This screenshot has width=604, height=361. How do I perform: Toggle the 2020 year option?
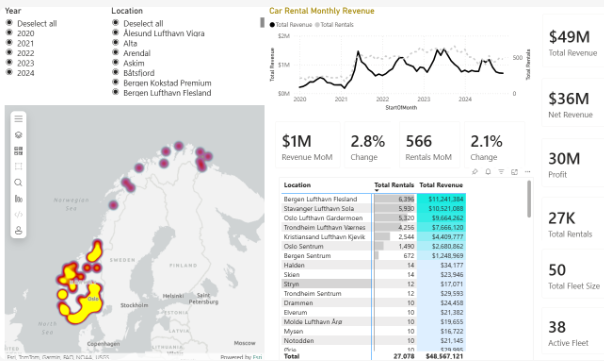9,33
